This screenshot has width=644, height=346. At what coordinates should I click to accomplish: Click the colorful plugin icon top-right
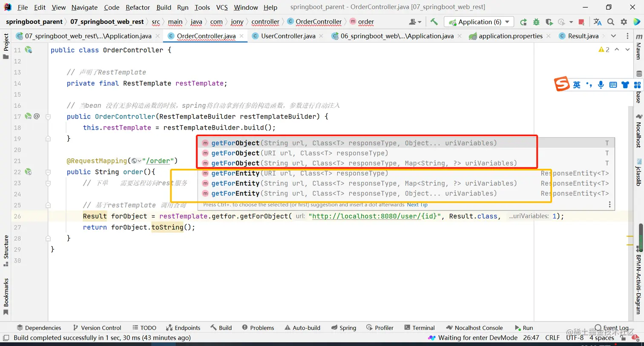click(636, 22)
